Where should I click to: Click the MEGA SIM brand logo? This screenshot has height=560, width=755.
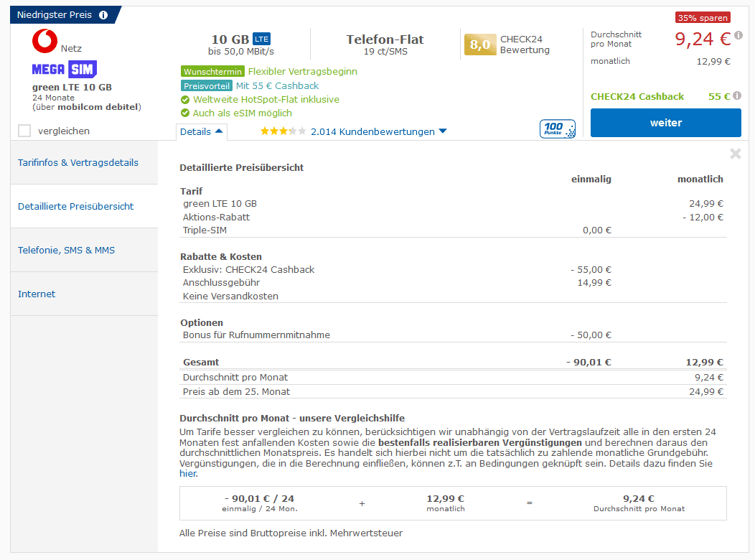[x=64, y=70]
